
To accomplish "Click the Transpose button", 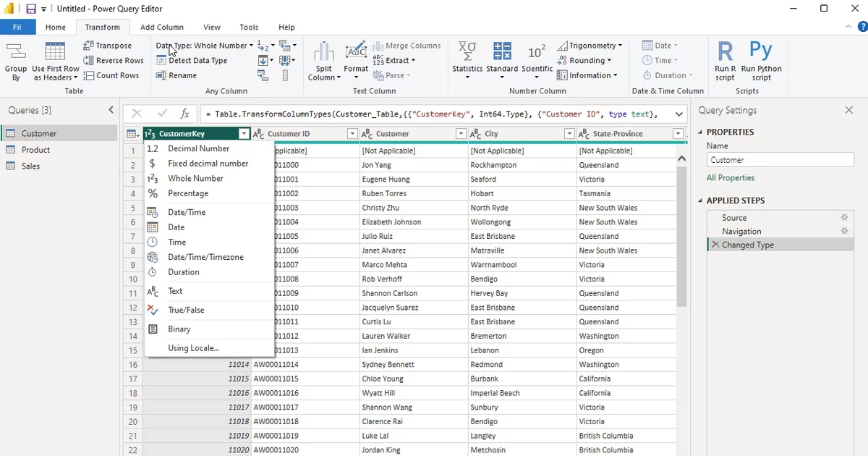I will pos(108,46).
